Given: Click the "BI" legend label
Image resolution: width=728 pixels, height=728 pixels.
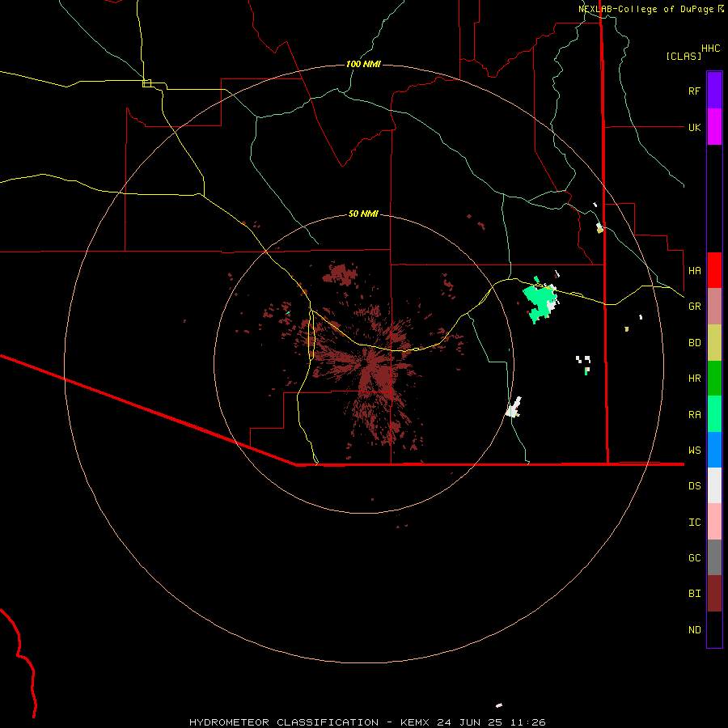Looking at the screenshot, I should (694, 594).
